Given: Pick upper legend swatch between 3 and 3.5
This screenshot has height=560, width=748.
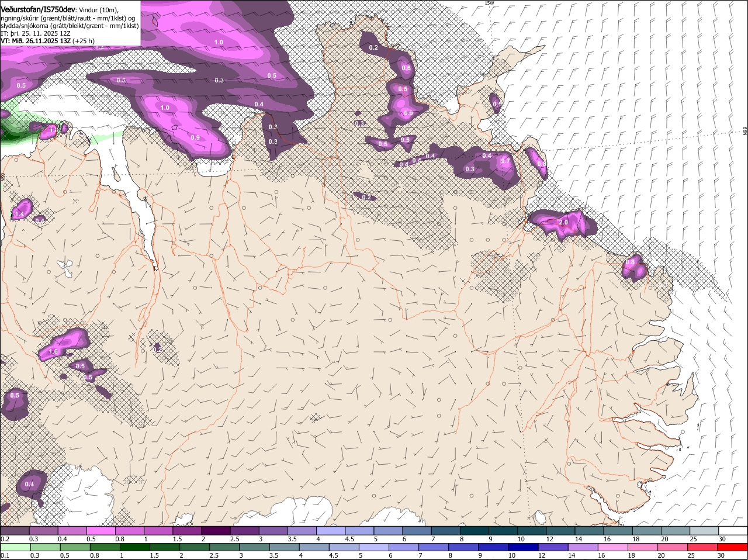Looking at the screenshot, I should (272, 530).
